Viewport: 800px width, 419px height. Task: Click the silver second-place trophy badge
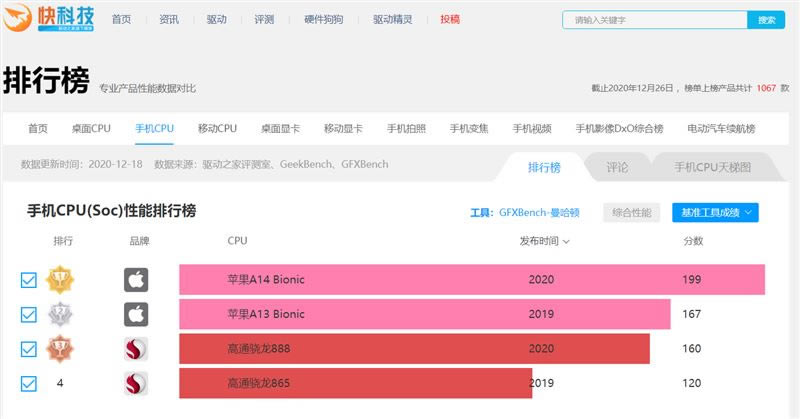(x=60, y=314)
